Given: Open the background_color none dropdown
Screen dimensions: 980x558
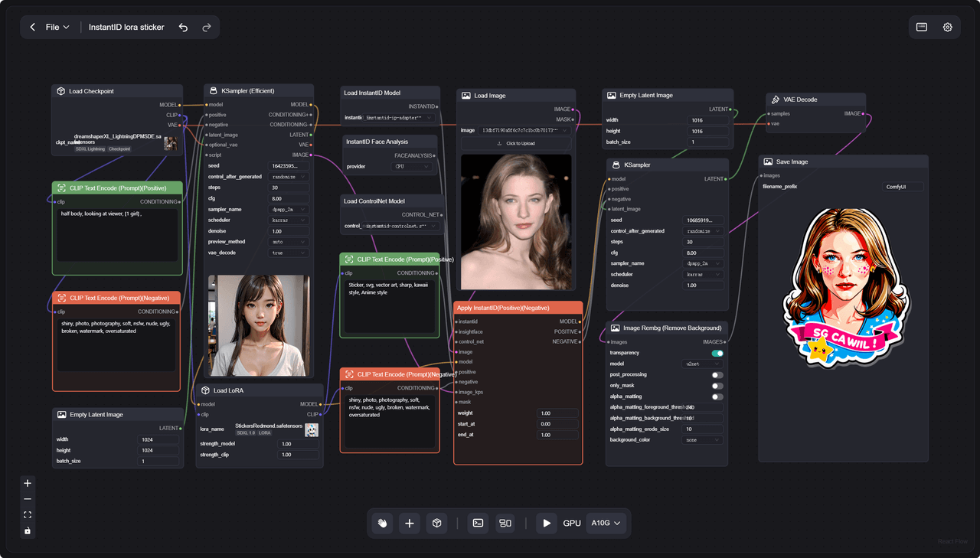Looking at the screenshot, I should pos(702,440).
